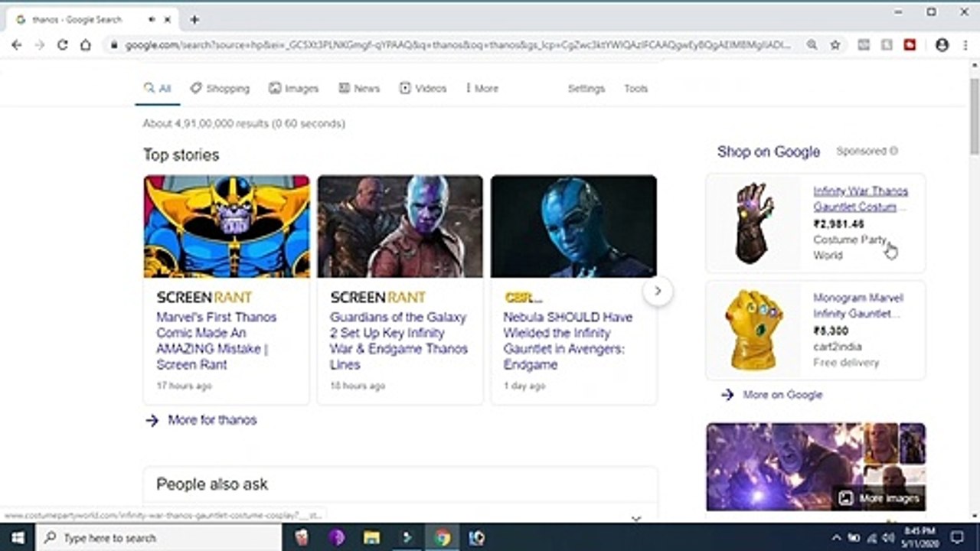Click the taskbar clock showing 8:45 PM
980x551 pixels.
(920, 538)
